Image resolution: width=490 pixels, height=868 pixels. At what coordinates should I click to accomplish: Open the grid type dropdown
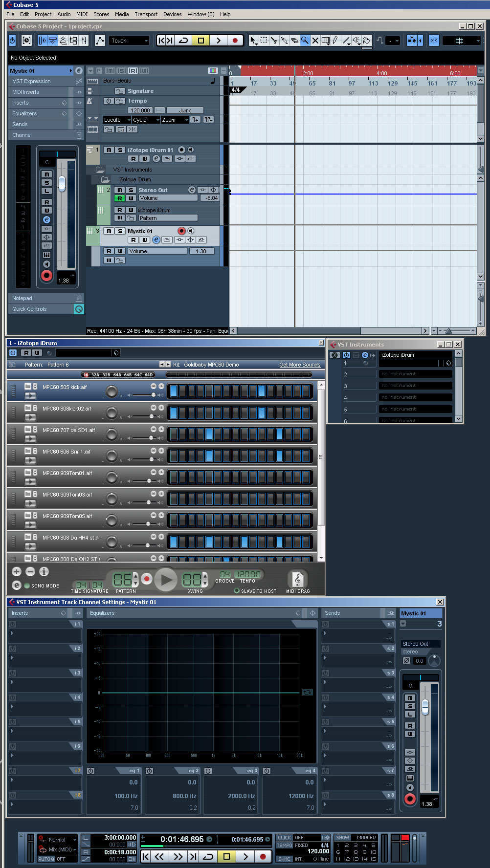462,41
